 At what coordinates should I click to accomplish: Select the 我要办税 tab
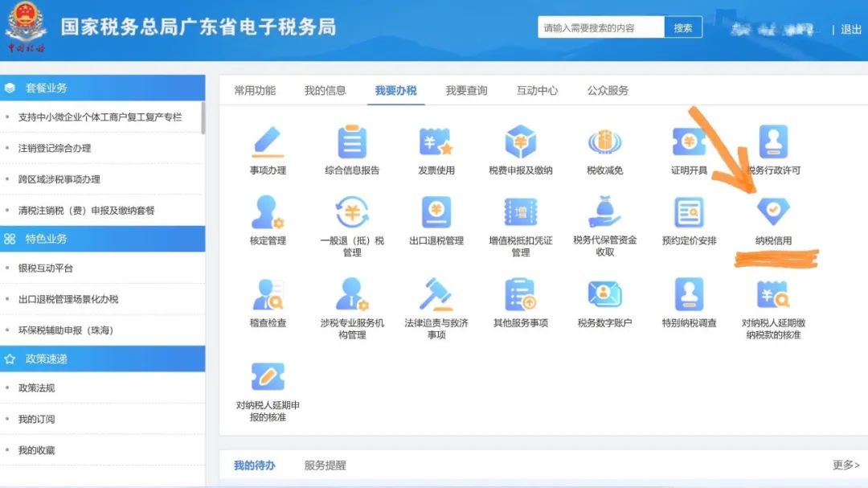[395, 90]
